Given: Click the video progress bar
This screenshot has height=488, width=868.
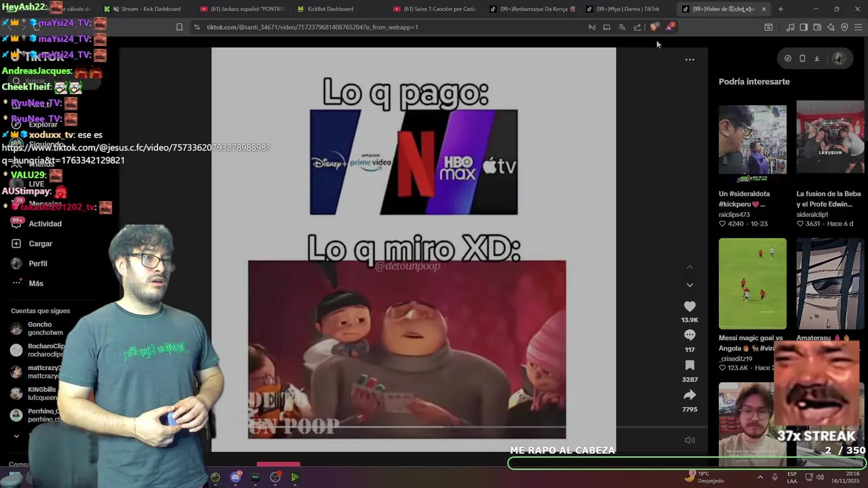Looking at the screenshot, I should [414, 427].
